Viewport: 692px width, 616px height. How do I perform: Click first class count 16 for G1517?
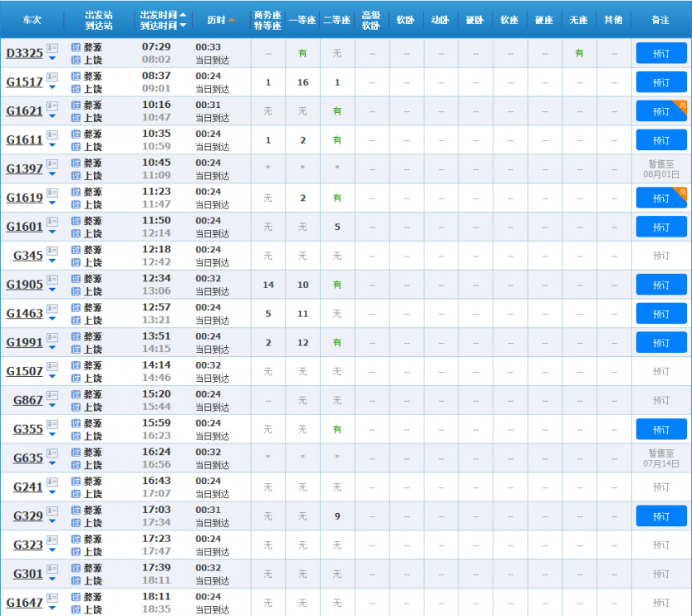[302, 82]
